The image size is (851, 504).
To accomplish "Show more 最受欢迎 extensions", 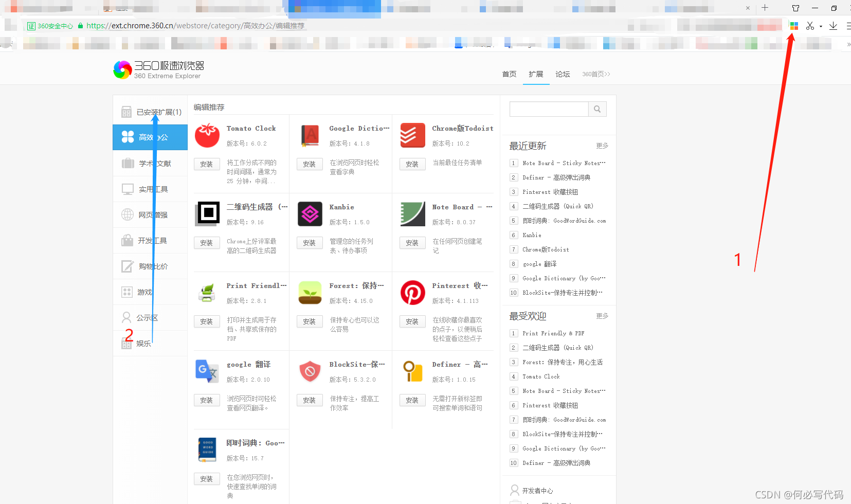I will [x=602, y=316].
